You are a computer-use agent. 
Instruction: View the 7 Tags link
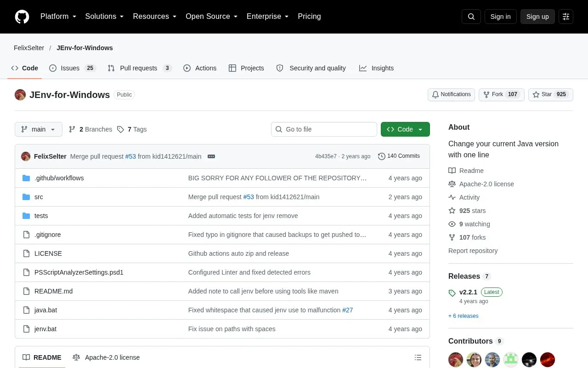pyautogui.click(x=132, y=129)
